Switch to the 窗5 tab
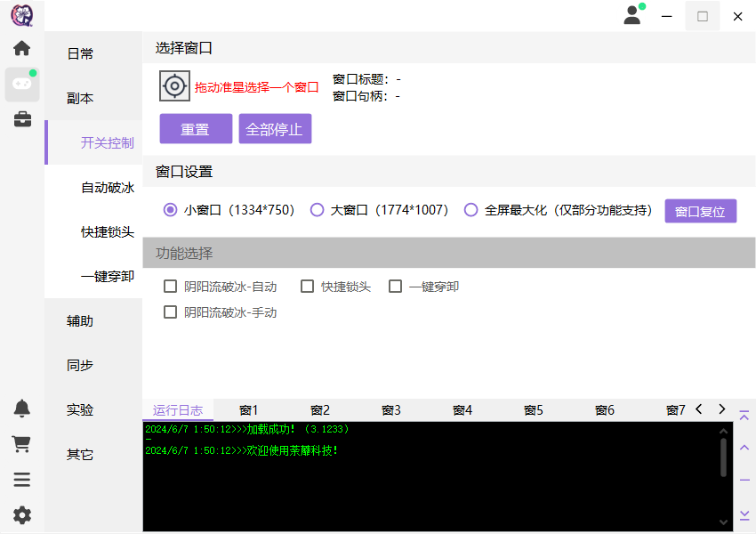This screenshot has width=756, height=534. pos(534,410)
